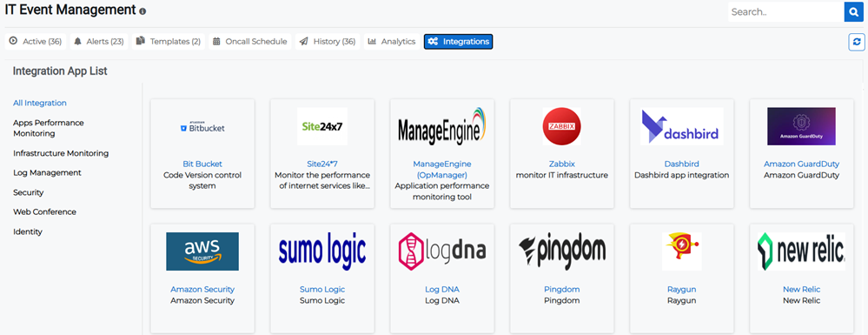The height and width of the screenshot is (335, 868).
Task: Click 'Monitor the performance of internet services' text
Action: [x=322, y=181]
